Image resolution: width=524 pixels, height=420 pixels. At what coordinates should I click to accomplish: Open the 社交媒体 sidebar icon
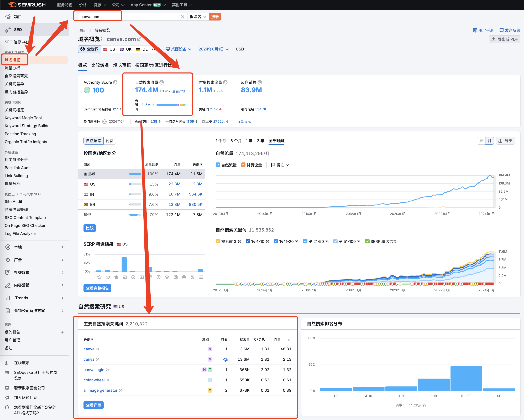coord(8,272)
